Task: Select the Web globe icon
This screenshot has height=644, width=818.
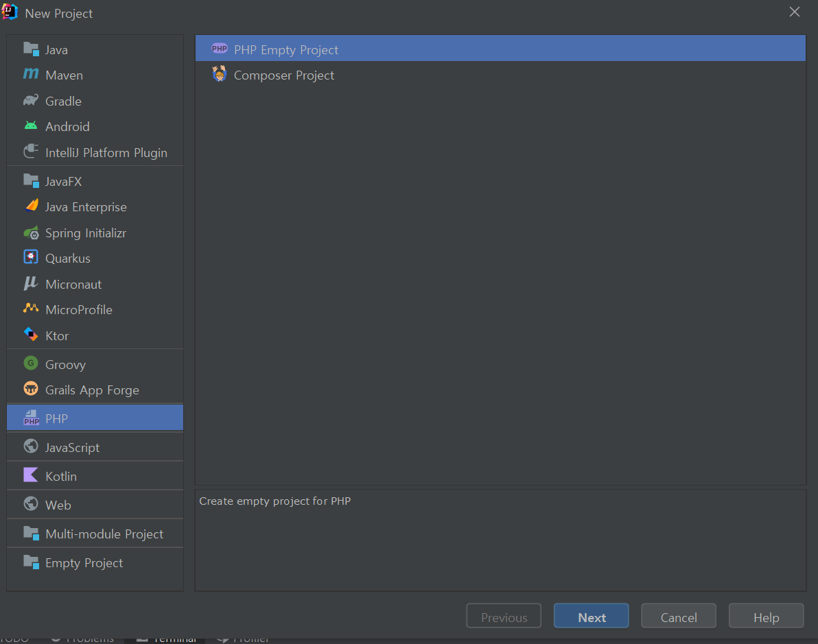Action: click(x=32, y=503)
